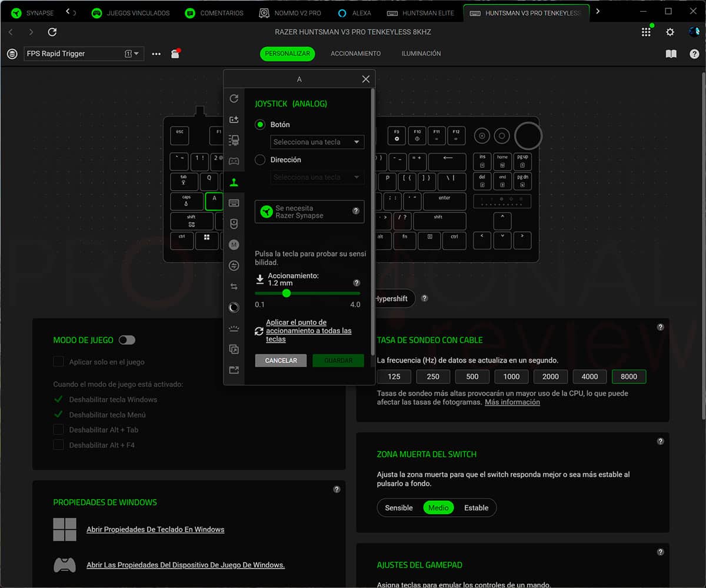Close the key 'A' assignment dialog

366,79
